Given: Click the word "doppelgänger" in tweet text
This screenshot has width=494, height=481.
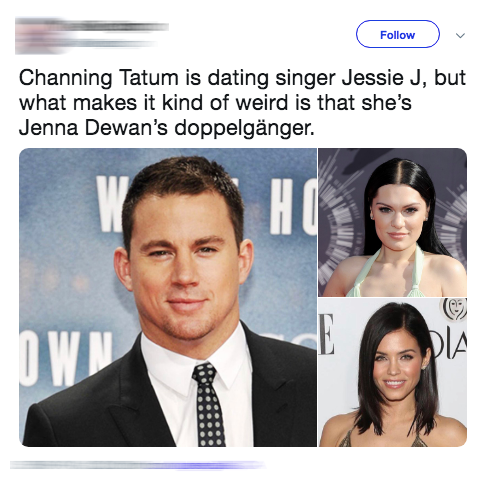Looking at the screenshot, I should click(x=244, y=128).
